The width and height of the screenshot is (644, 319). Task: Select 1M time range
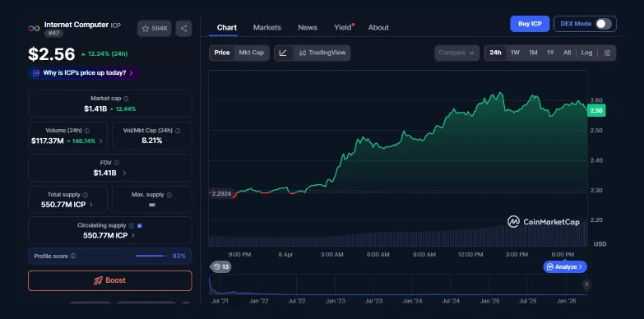coord(533,53)
